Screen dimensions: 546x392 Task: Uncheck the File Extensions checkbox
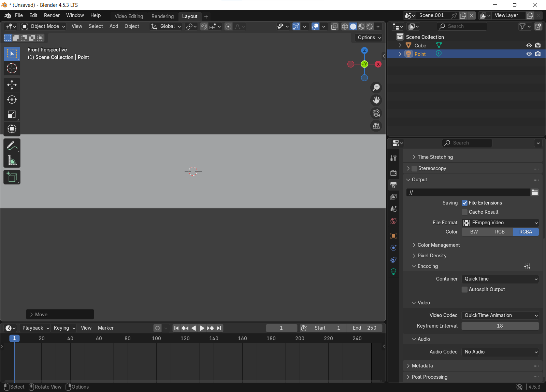464,203
